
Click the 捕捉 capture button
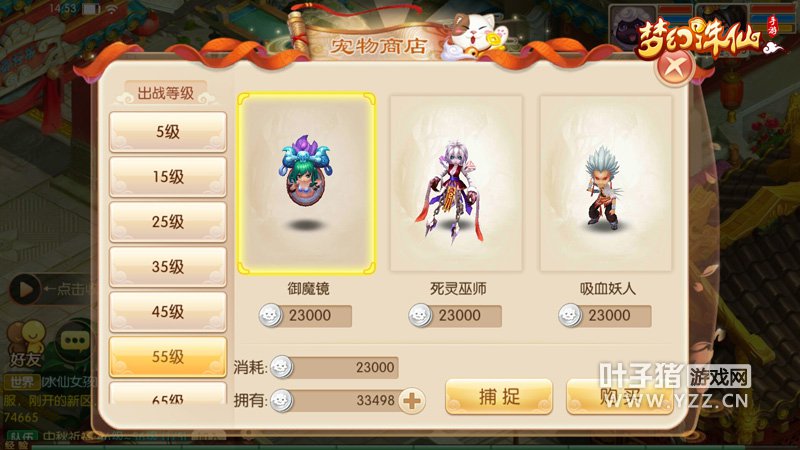(499, 396)
